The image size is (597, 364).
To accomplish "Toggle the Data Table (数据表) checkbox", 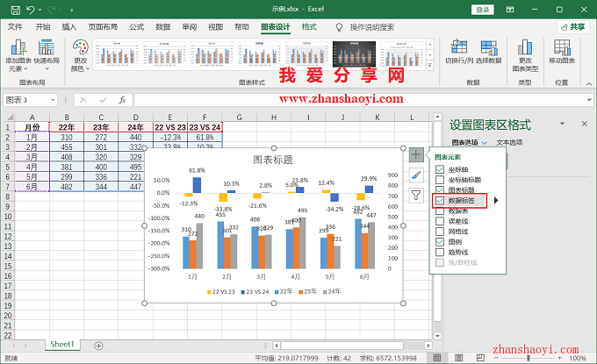I will click(x=440, y=211).
